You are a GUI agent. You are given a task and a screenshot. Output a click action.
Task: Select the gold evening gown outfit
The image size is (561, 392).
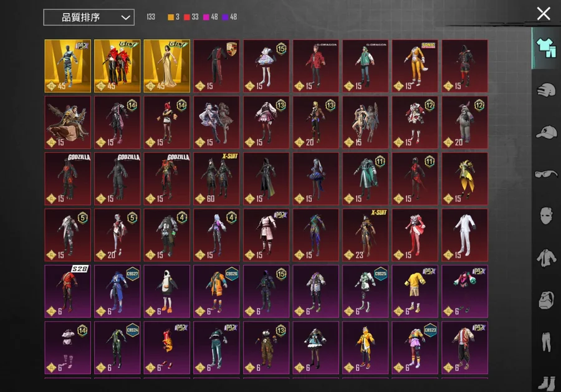click(166, 66)
